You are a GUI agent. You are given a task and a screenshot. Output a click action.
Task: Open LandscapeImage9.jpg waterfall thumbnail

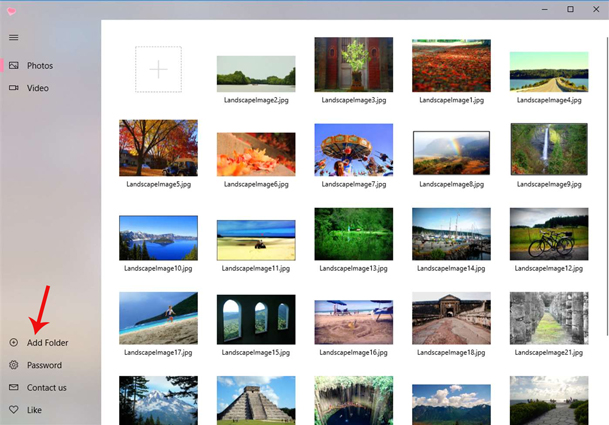click(549, 149)
